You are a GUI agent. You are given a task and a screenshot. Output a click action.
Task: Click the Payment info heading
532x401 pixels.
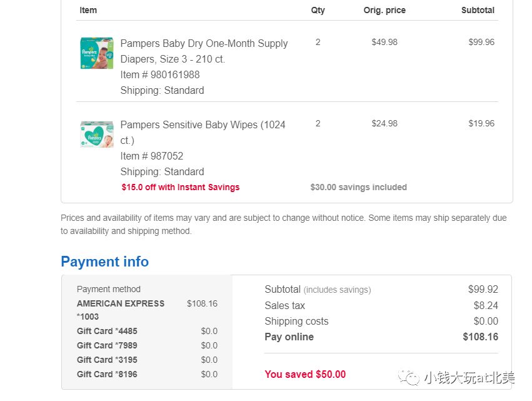coord(104,261)
